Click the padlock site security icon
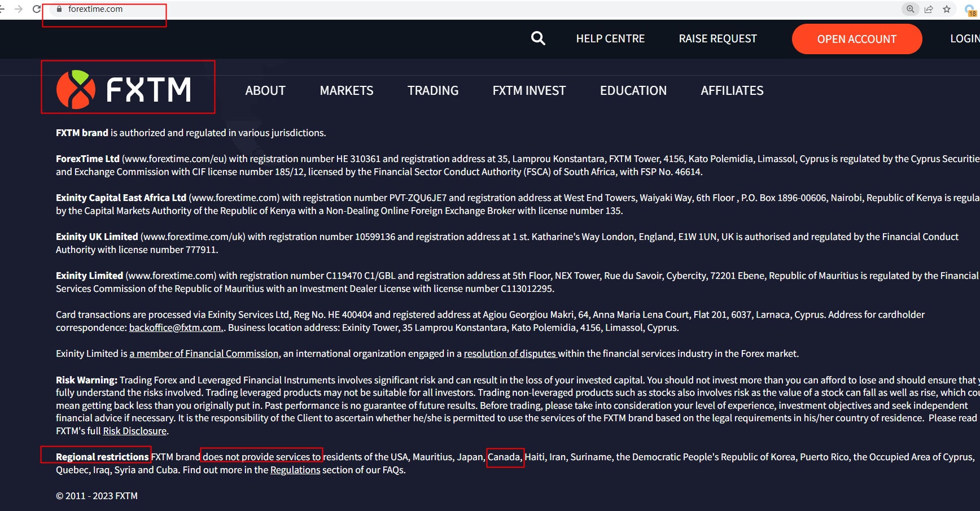Screen dimensions: 980x511 point(59,9)
